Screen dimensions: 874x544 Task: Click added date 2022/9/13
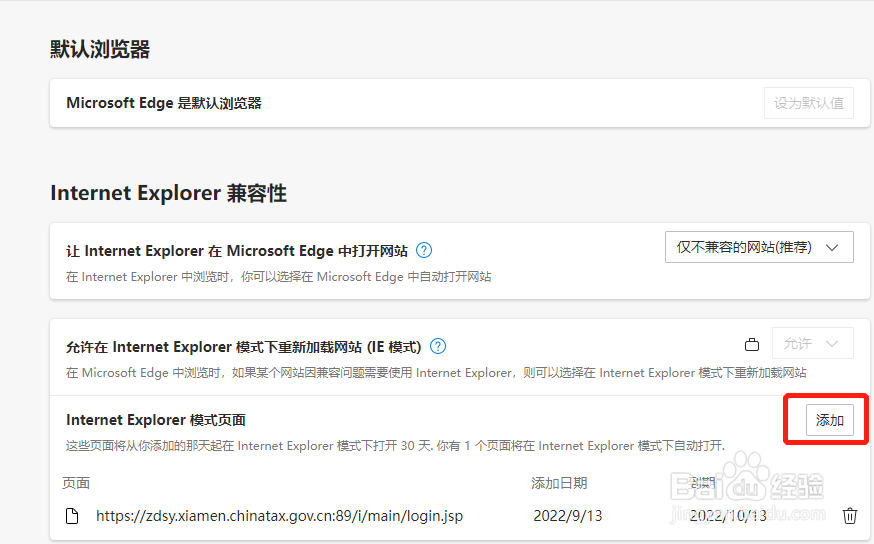(567, 516)
